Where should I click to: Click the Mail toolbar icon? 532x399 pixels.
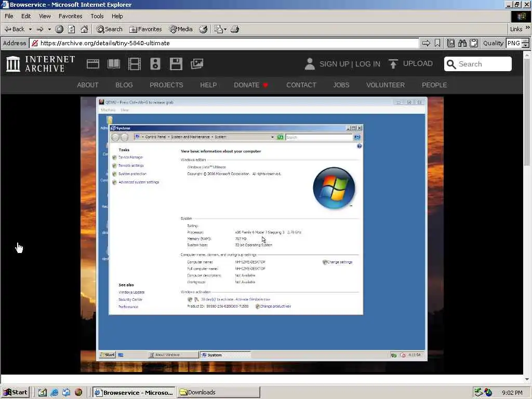219,29
